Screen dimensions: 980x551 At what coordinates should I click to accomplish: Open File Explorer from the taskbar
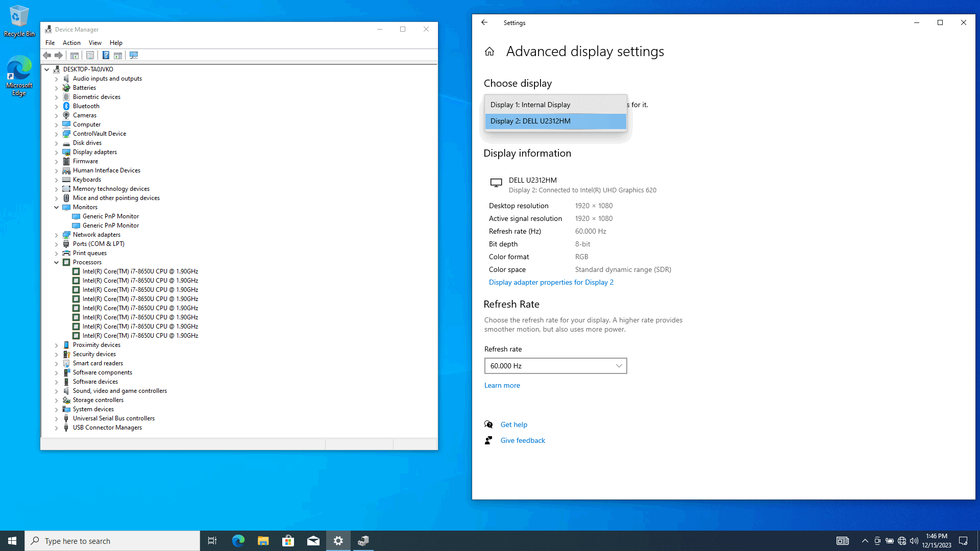pos(263,541)
